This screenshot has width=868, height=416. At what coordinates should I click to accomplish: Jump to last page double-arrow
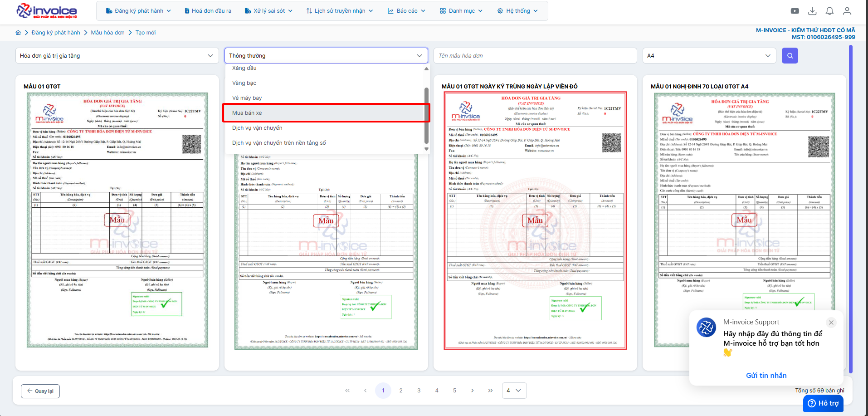tap(490, 391)
